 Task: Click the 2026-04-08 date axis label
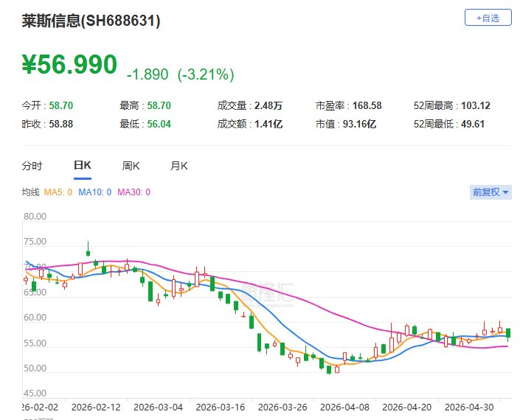(x=344, y=407)
